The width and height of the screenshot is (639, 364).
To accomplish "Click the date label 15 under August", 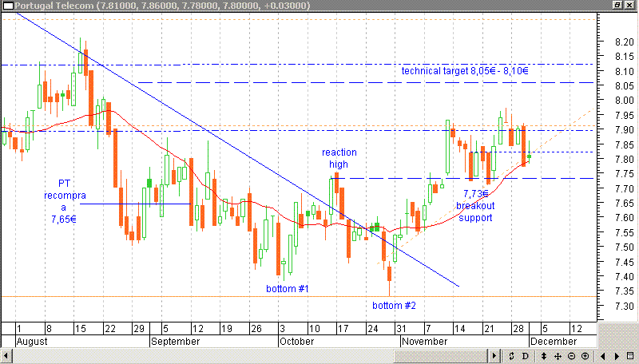I will [81, 329].
